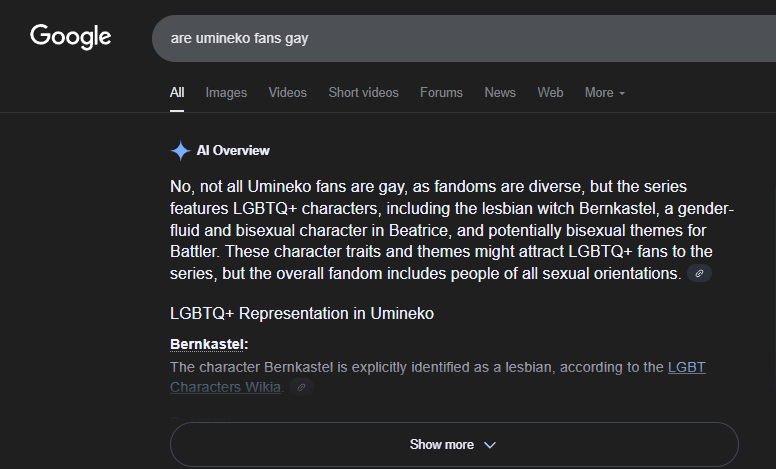776x469 pixels.
Task: Expand AI Overview with Show more
Action: coord(454,444)
